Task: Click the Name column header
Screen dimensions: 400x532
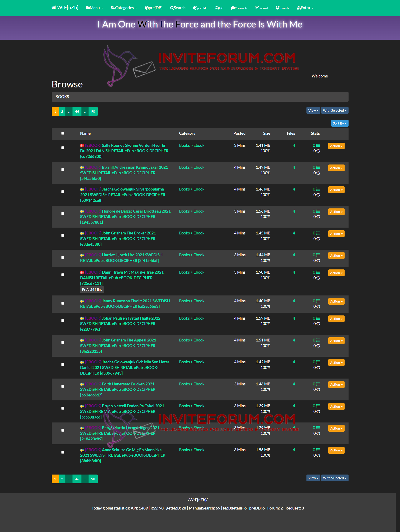Action: point(85,133)
